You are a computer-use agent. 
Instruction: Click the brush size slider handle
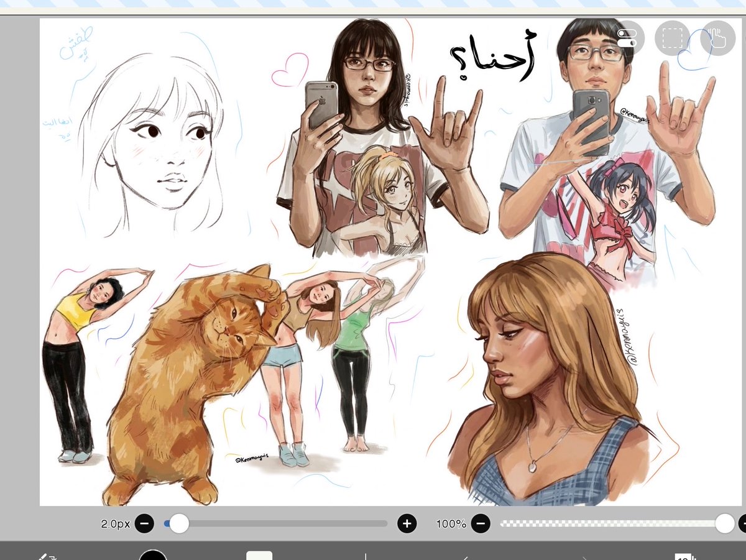(179, 524)
